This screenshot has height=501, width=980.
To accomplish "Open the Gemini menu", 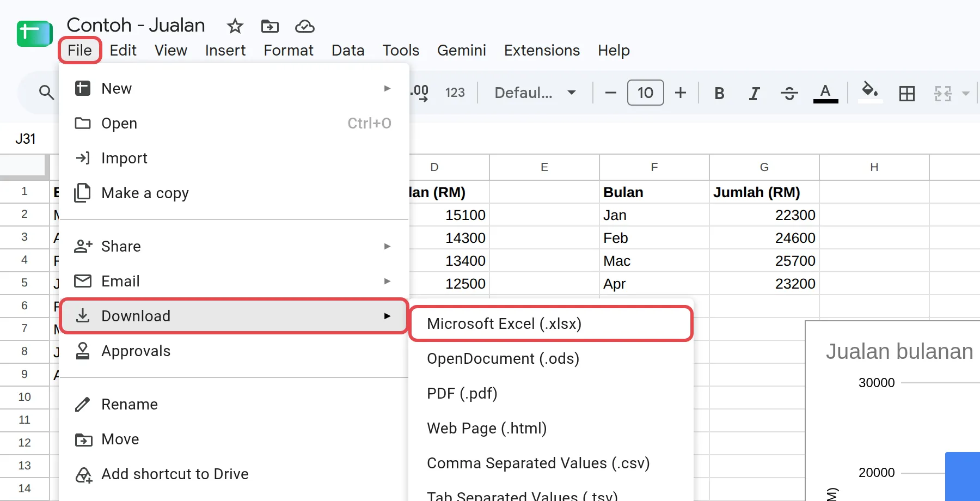I will click(461, 50).
